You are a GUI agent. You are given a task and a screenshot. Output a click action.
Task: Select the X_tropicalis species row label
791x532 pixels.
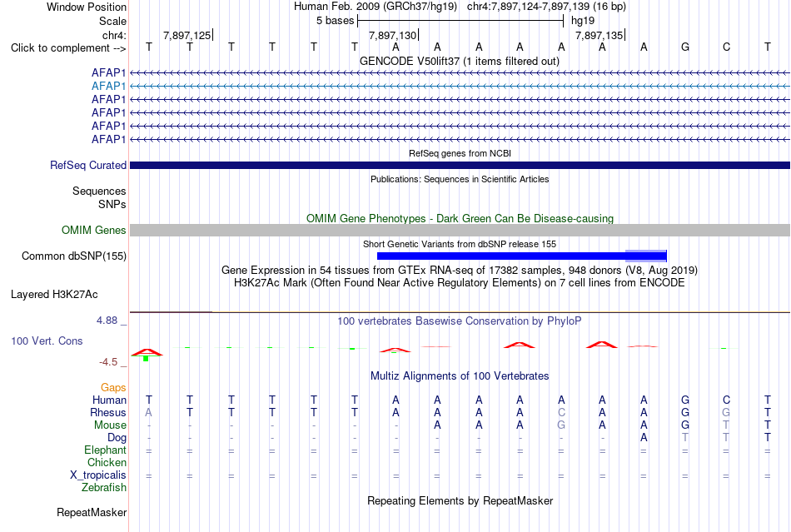pos(98,475)
